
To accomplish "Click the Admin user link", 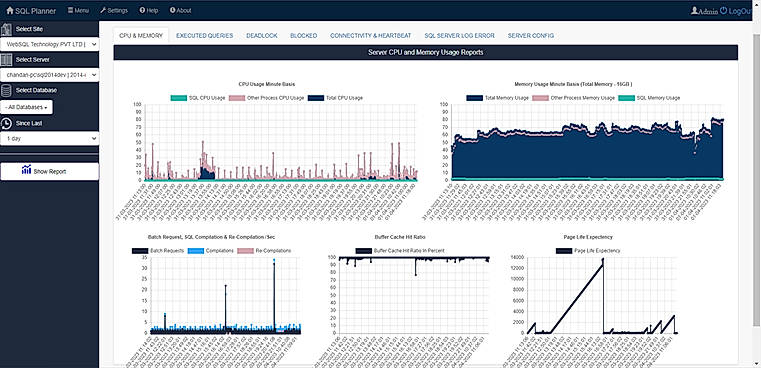I will tap(704, 11).
